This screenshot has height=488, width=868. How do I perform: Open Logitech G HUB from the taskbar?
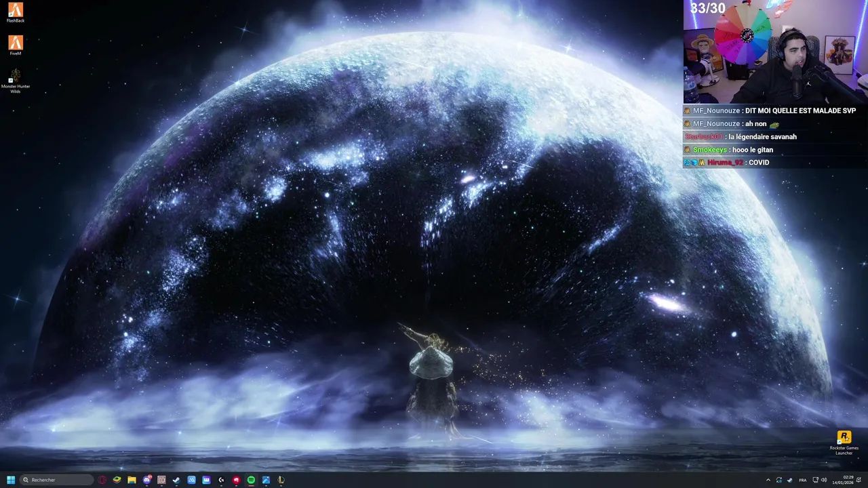point(221,480)
